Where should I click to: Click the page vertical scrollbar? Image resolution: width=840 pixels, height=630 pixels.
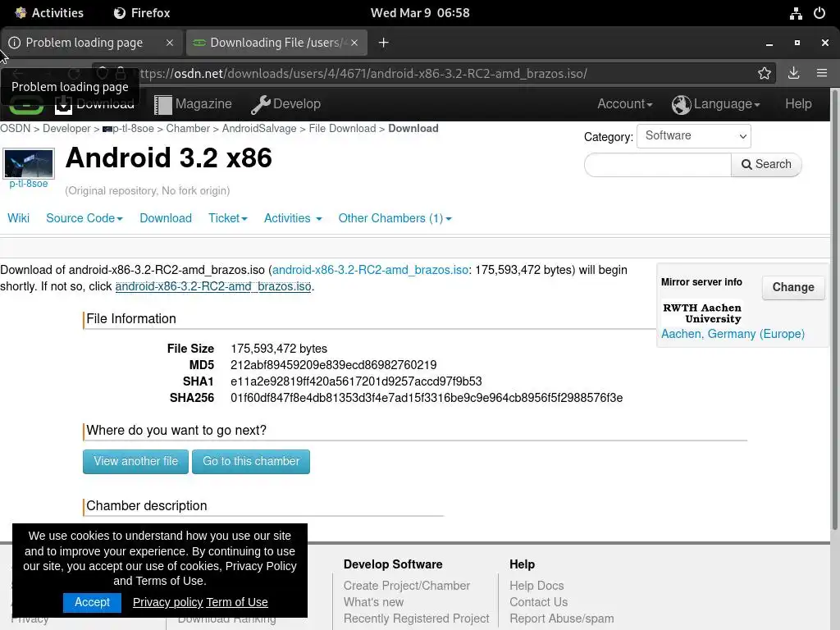(834, 311)
